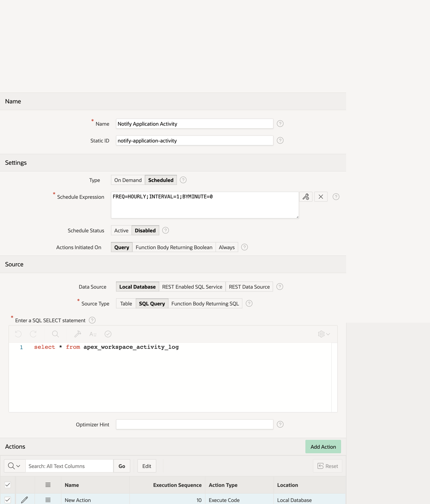Click the redo icon in SQL editor
This screenshot has width=430, height=504.
click(33, 334)
